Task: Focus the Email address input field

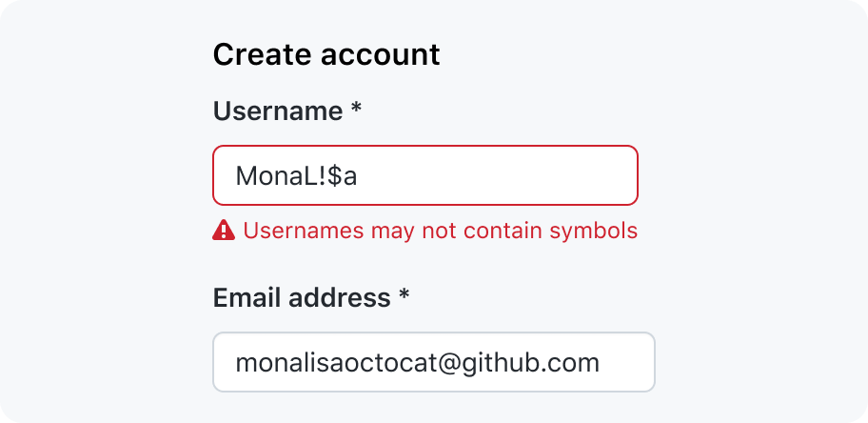Action: (434, 362)
